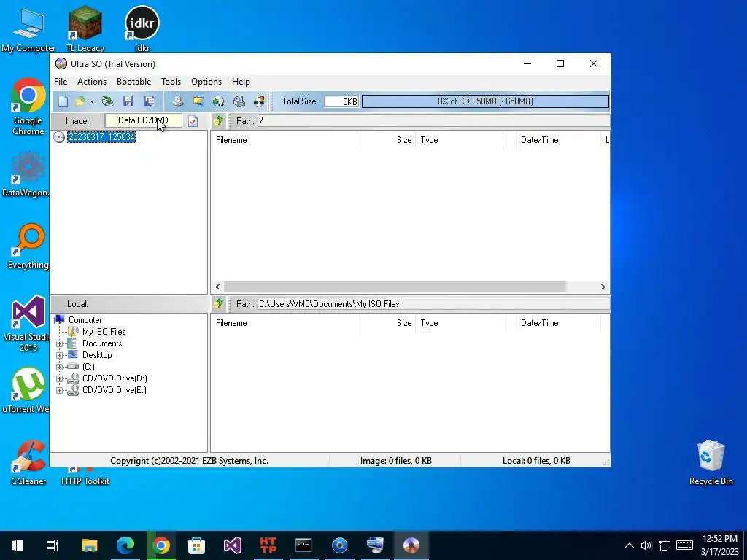This screenshot has height=560, width=747.
Task: Click the Convert image toolbar icon
Action: (x=218, y=101)
